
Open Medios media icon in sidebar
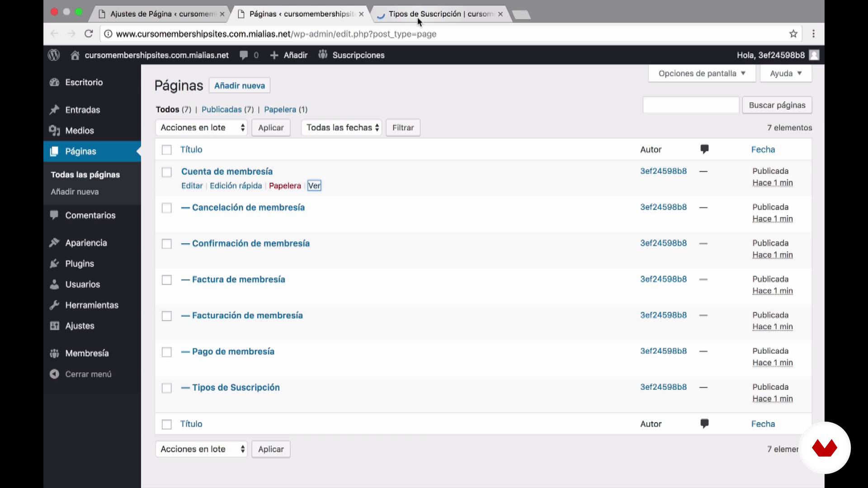click(x=55, y=131)
